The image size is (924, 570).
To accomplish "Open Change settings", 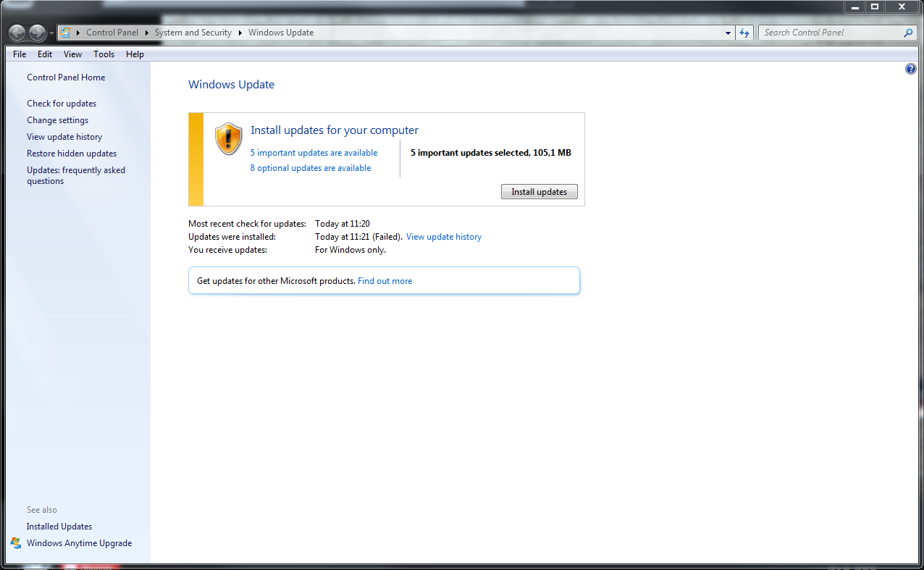I will click(x=58, y=120).
